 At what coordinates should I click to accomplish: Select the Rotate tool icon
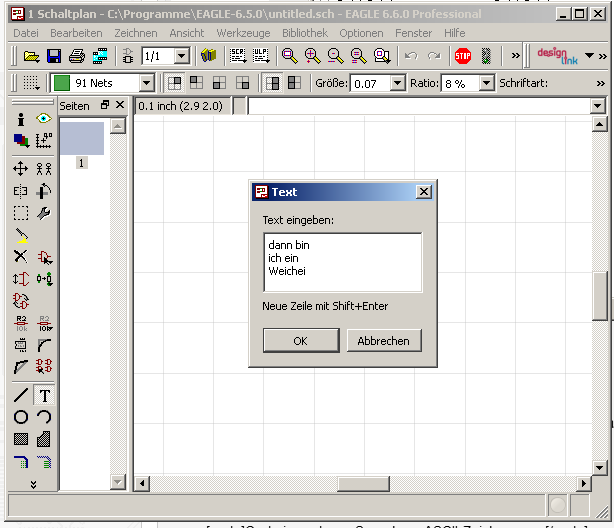[43, 191]
